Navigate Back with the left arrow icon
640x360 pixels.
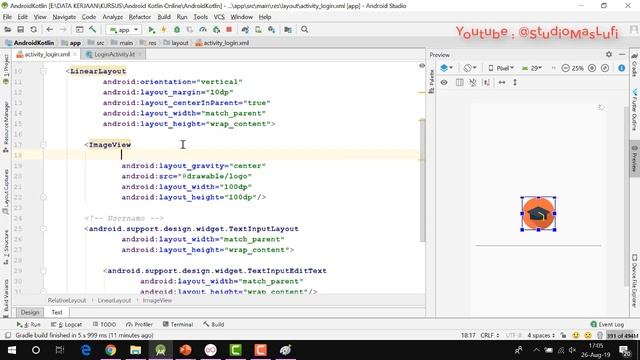click(50, 29)
